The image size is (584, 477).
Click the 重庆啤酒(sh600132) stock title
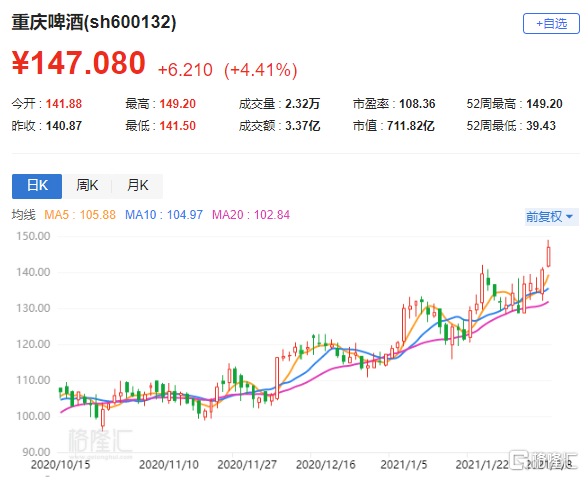pyautogui.click(x=94, y=22)
